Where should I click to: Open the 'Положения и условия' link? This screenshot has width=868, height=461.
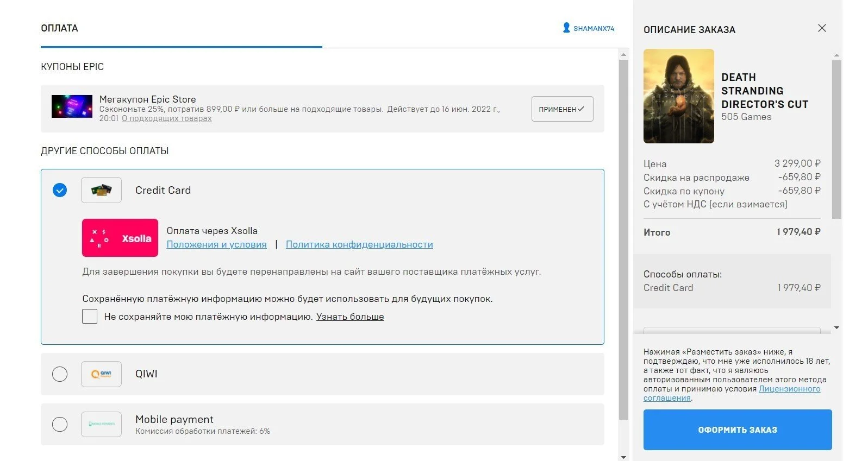[x=216, y=244]
